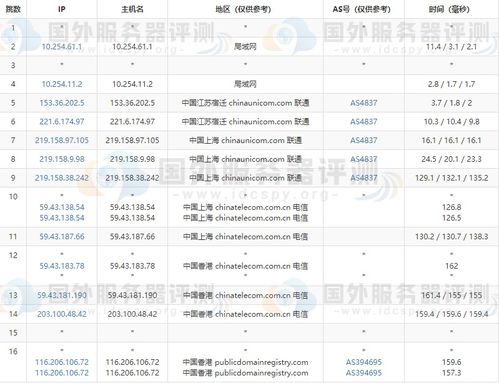Image resolution: width=499 pixels, height=383 pixels.
Task: Select the IP column header
Action: tap(62, 9)
